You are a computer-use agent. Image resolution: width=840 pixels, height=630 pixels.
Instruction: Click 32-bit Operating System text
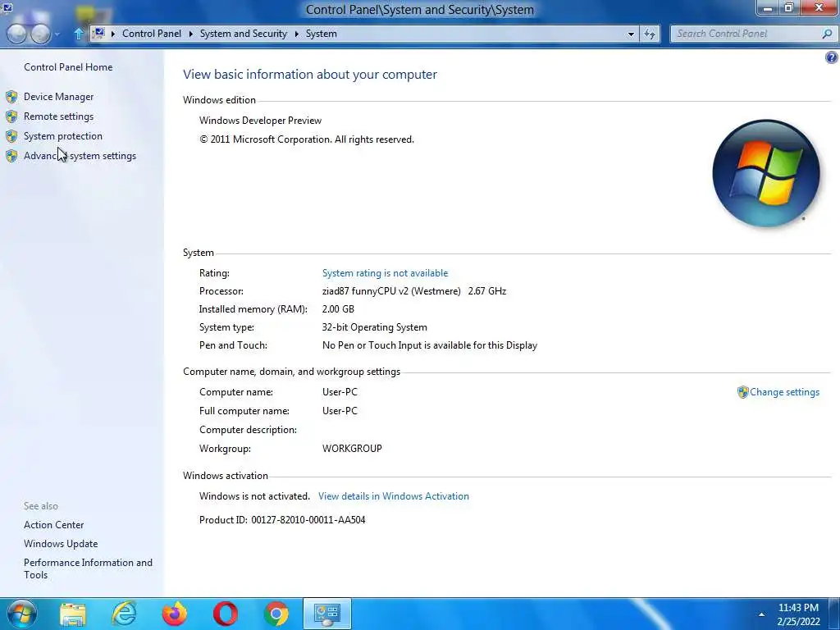coord(374,327)
